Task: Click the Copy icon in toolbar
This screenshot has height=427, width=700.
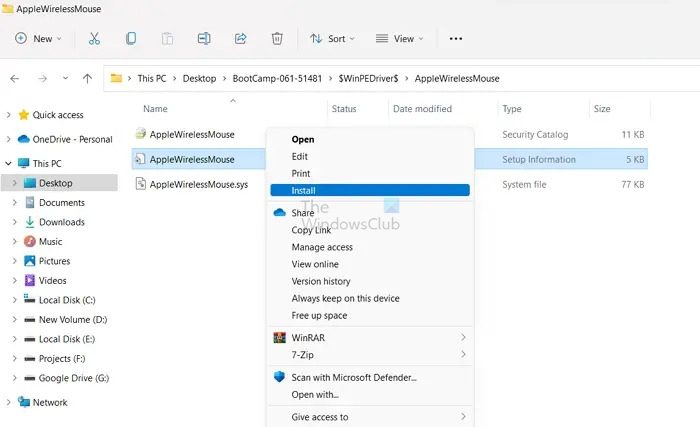Action: (x=131, y=39)
